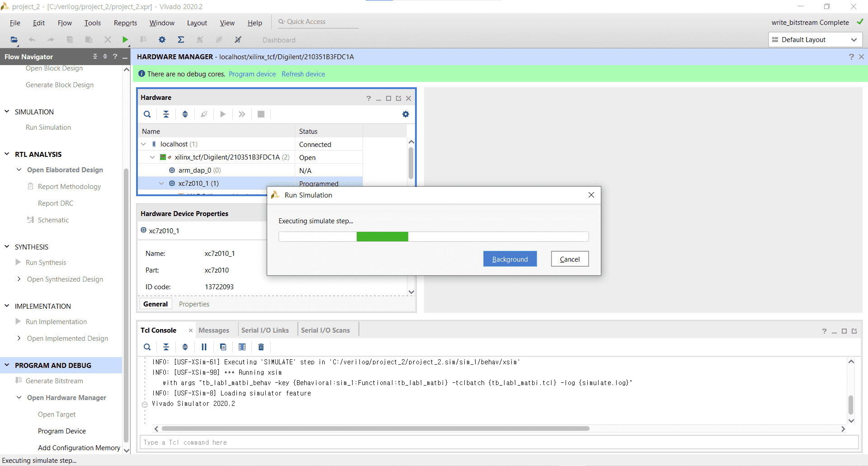Image resolution: width=868 pixels, height=466 pixels.
Task: Pause Tcl Console output
Action: (x=204, y=347)
